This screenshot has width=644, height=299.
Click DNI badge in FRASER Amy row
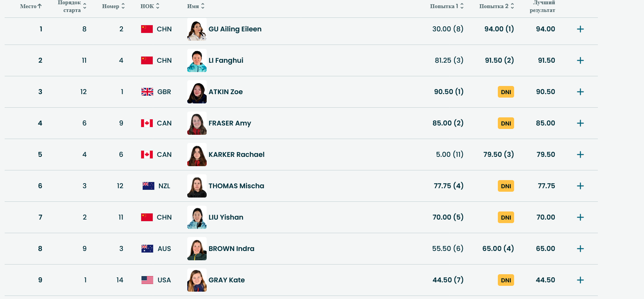(x=506, y=123)
